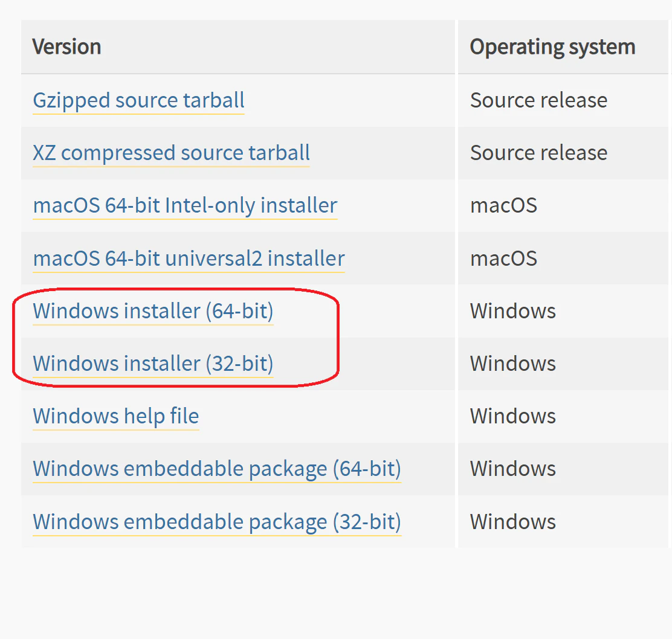Click Windows cell in 64-bit installer row

click(513, 311)
